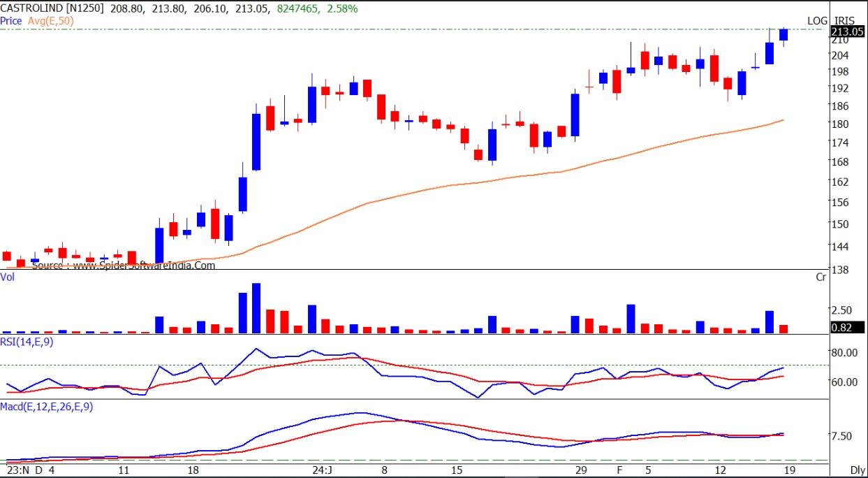Click the CASTROLIND [N1250] symbol title
Viewport: 868px width, 478px height.
[52, 9]
